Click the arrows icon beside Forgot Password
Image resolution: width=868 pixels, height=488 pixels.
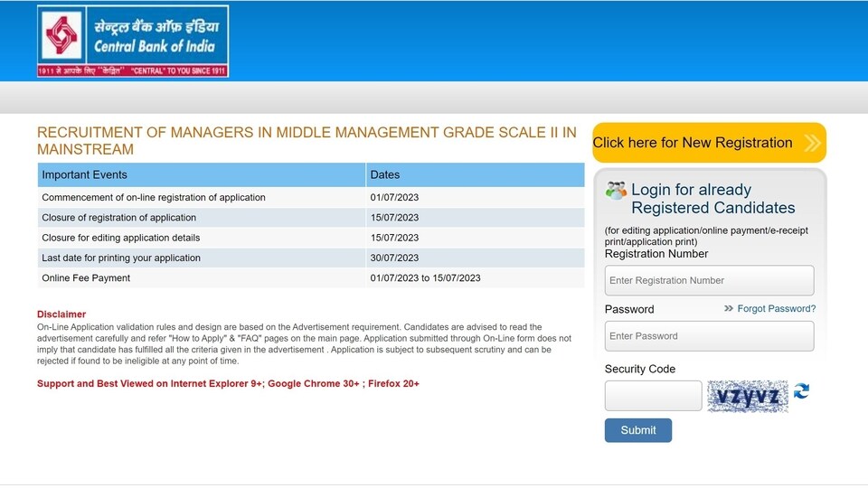[x=729, y=308]
